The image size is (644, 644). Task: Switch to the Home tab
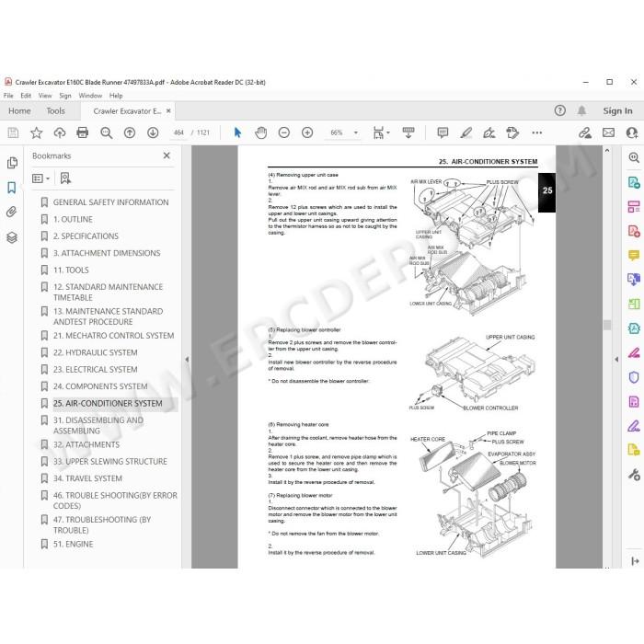coord(19,111)
